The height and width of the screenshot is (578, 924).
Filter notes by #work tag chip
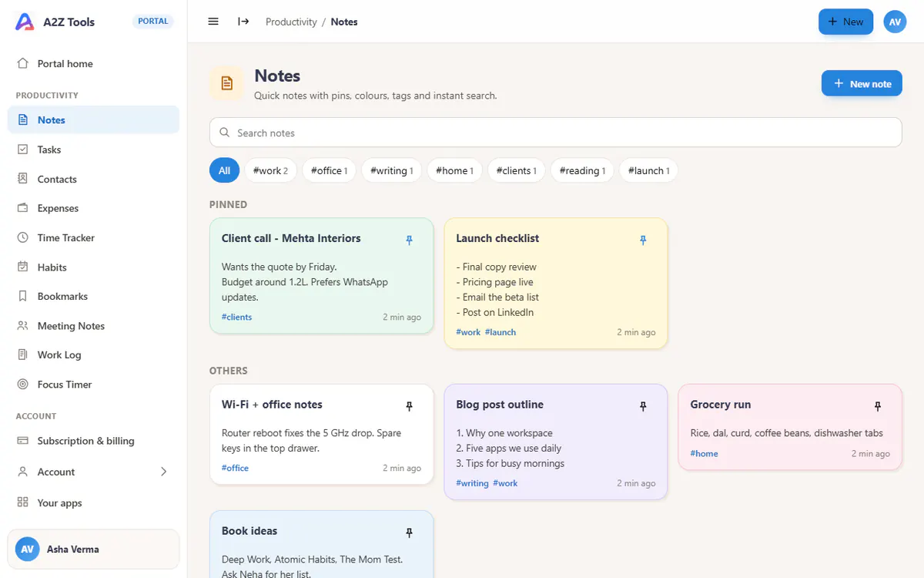[270, 170]
